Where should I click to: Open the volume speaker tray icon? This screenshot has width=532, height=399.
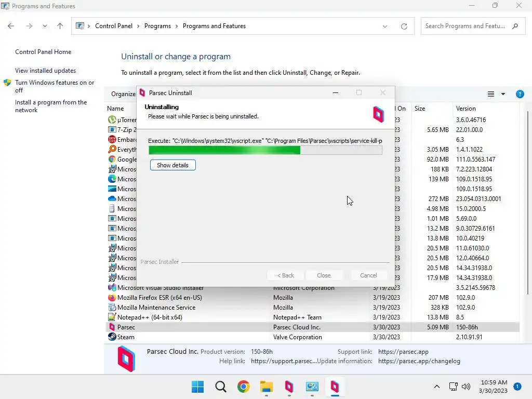tap(466, 387)
